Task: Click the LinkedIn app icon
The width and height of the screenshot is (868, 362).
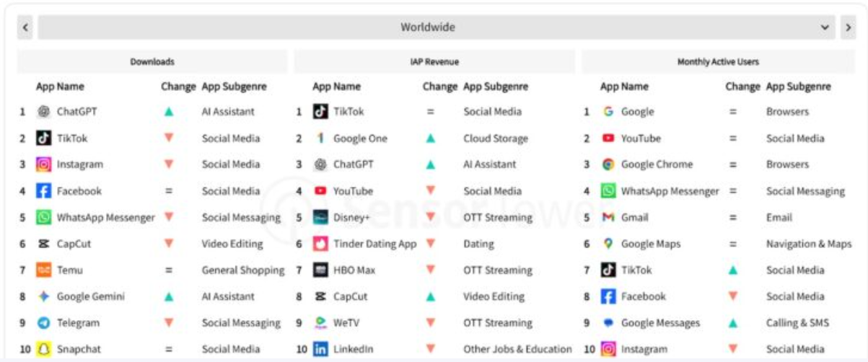Action: point(320,349)
